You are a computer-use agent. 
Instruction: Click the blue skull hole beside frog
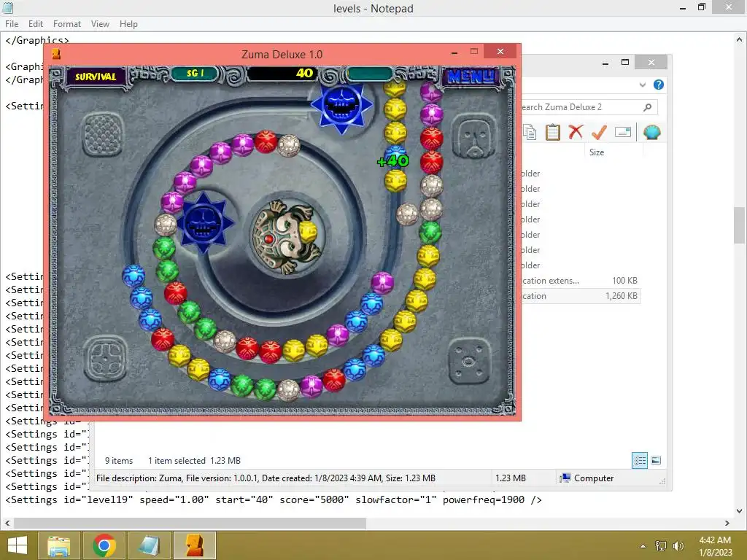204,222
